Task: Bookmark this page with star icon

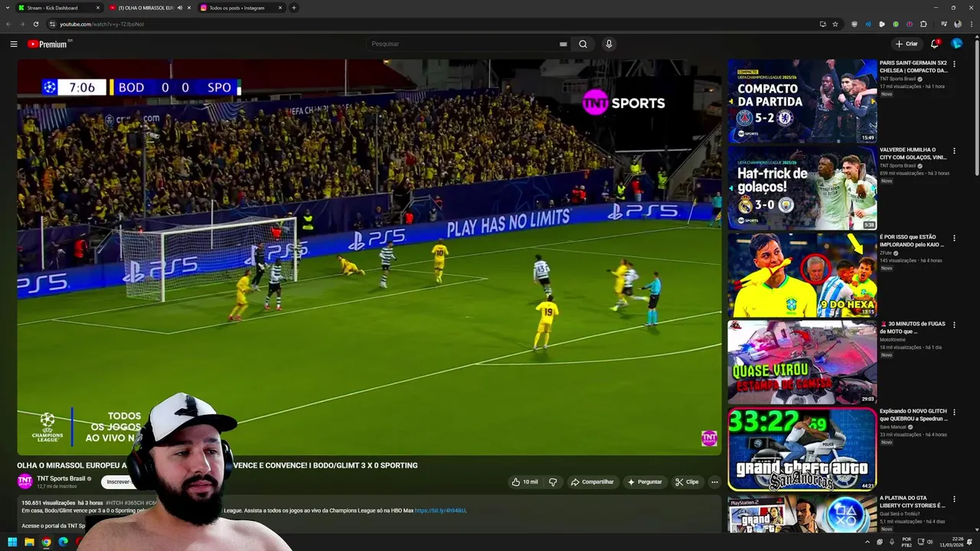Action: pos(835,24)
